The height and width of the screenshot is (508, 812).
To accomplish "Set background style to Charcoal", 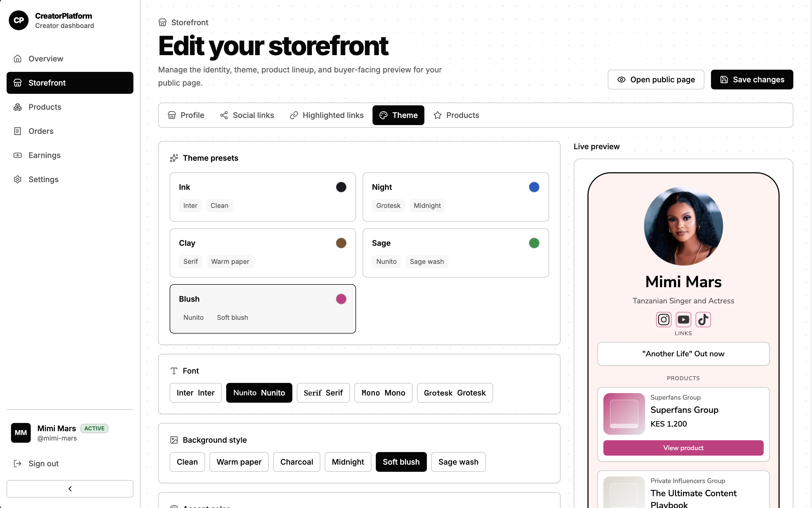I will click(x=296, y=462).
